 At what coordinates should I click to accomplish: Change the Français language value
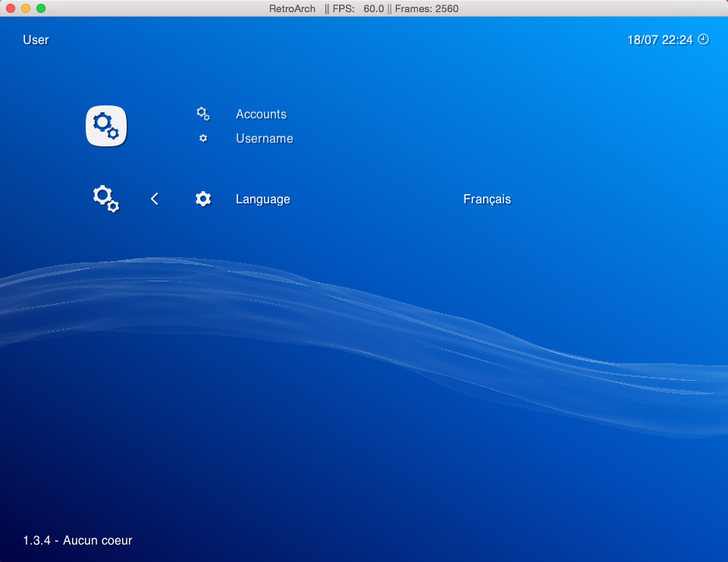(x=487, y=199)
